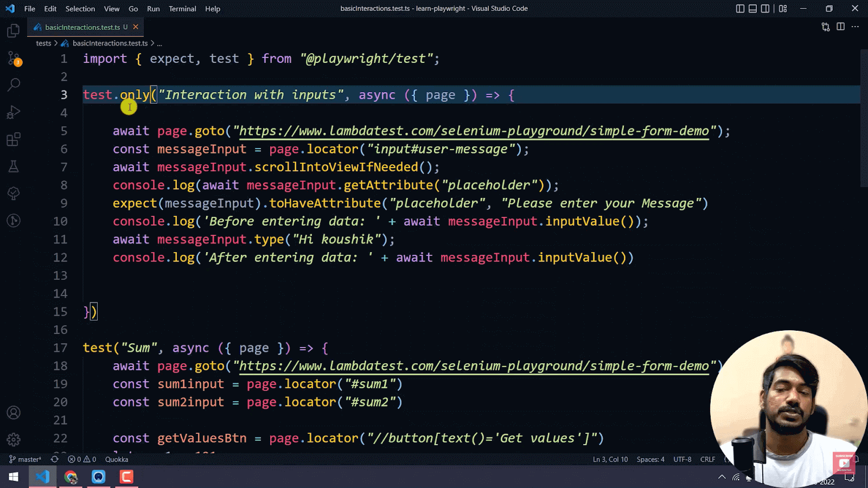Open Manage settings gear icon

pyautogui.click(x=14, y=440)
